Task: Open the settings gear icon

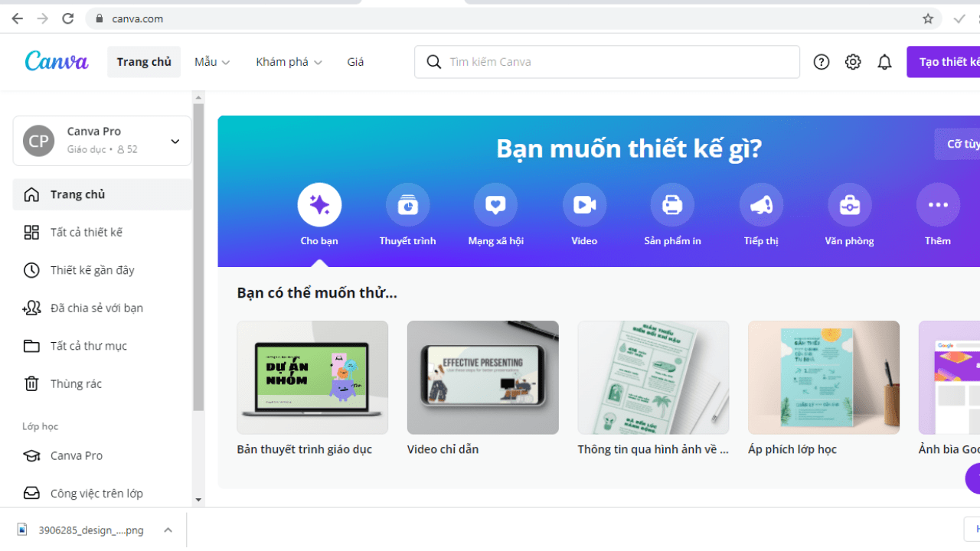Action: [853, 62]
